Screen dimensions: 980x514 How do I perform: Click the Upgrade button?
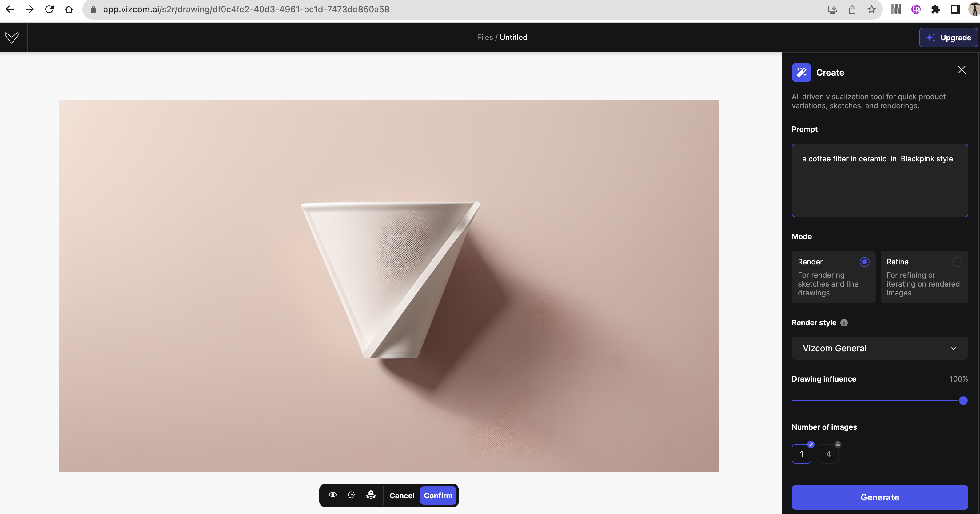(x=948, y=37)
